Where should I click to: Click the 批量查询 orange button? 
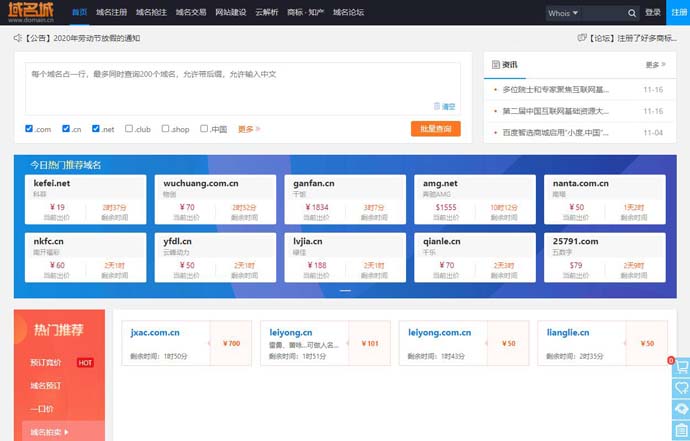pos(436,129)
